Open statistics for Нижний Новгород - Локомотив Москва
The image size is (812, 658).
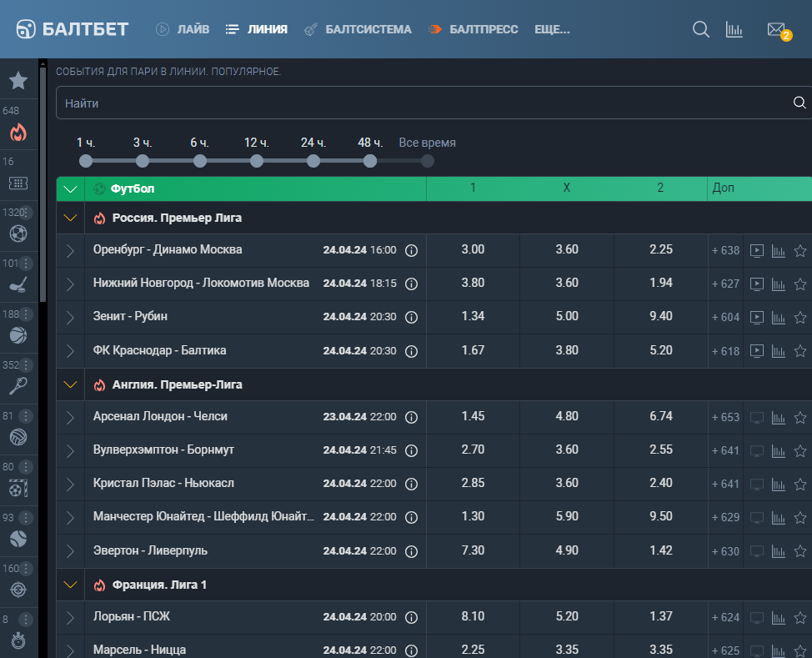click(x=779, y=284)
